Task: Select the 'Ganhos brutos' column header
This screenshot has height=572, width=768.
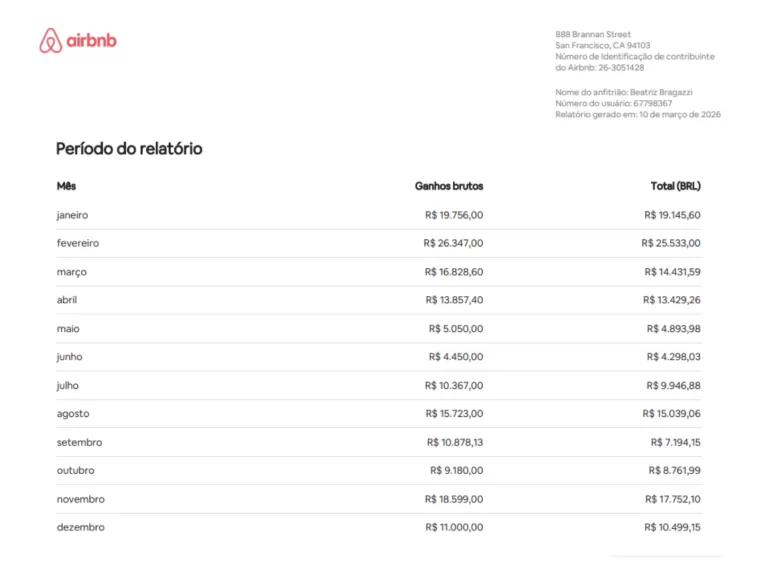Action: (x=448, y=186)
